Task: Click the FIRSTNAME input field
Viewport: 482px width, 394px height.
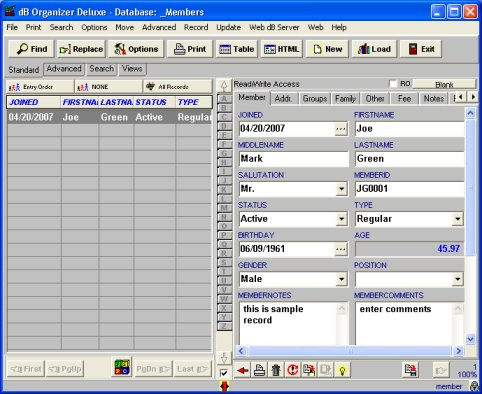Action: [409, 129]
